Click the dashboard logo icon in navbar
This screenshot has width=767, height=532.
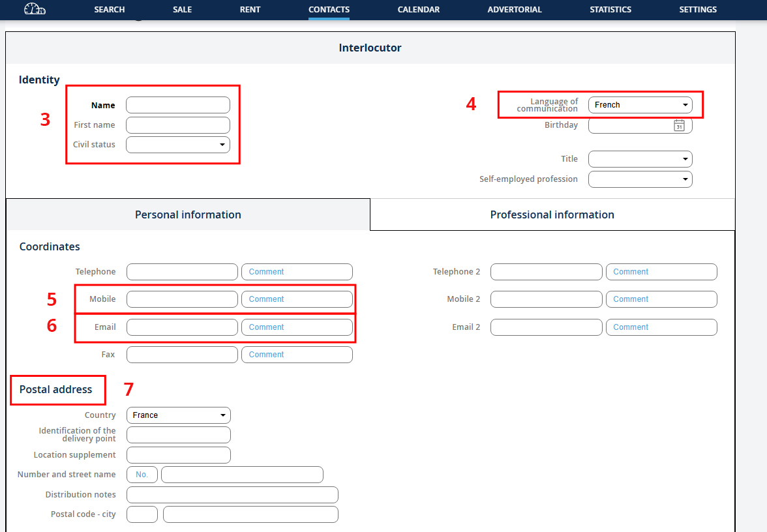click(x=35, y=9)
